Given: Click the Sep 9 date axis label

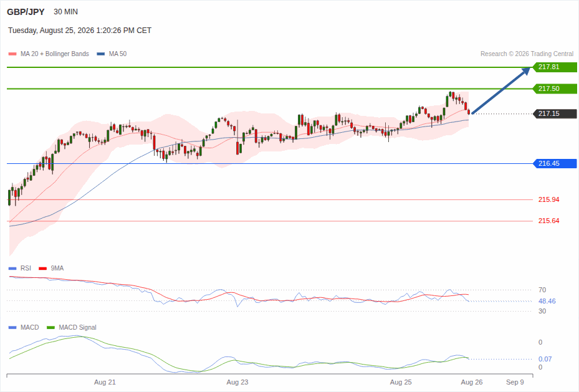Looking at the screenshot, I should point(515,383).
